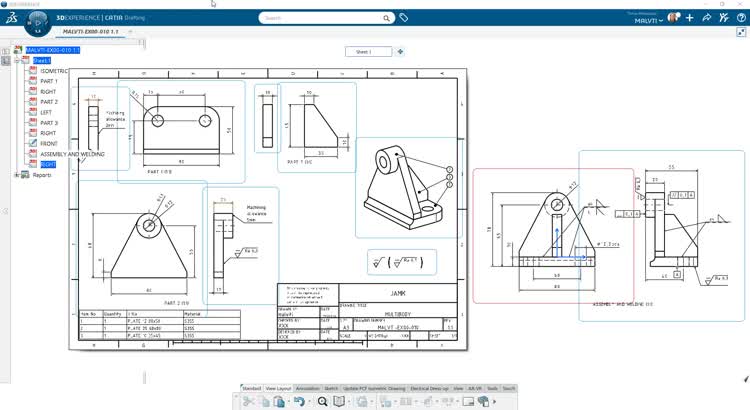Expand the toolbar overflow arrow
Image resolution: width=750 pixels, height=410 pixels.
[x=495, y=401]
